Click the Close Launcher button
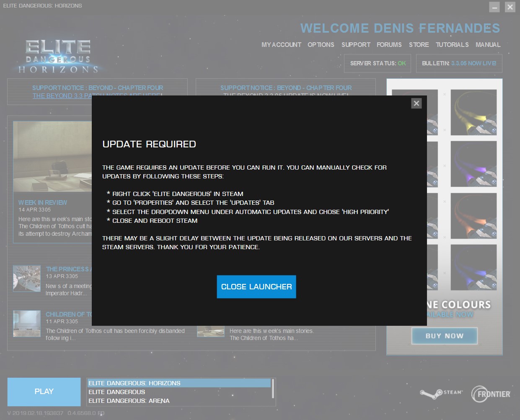The width and height of the screenshot is (520, 420). (x=256, y=287)
